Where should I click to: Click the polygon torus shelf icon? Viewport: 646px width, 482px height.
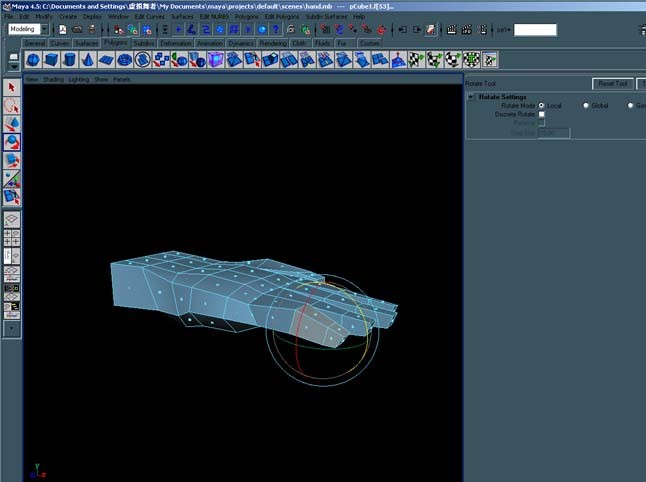click(x=124, y=60)
